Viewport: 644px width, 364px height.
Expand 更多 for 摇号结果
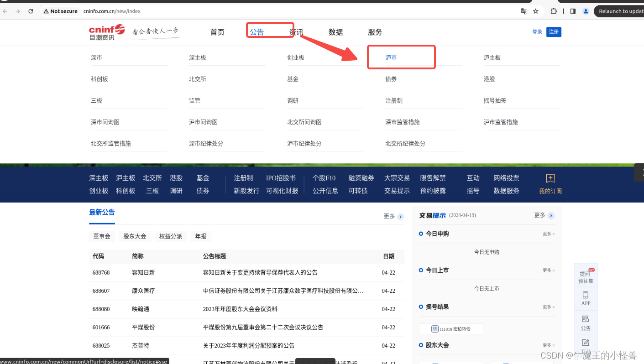pyautogui.click(x=549, y=307)
